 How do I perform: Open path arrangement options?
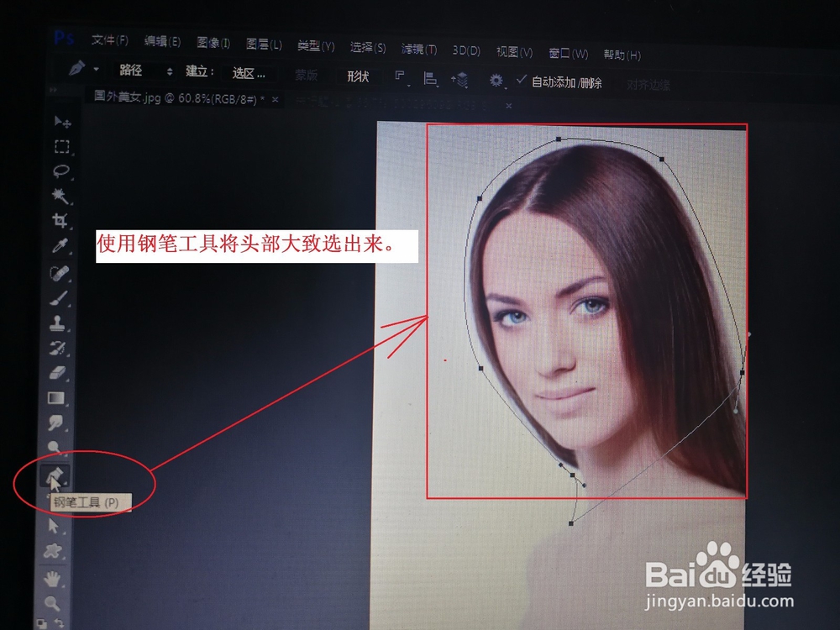[x=459, y=80]
